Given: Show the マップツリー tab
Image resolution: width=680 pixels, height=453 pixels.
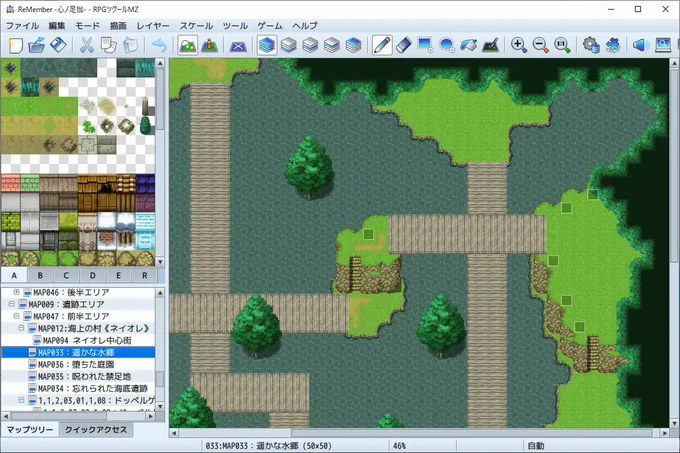Looking at the screenshot, I should 30,430.
